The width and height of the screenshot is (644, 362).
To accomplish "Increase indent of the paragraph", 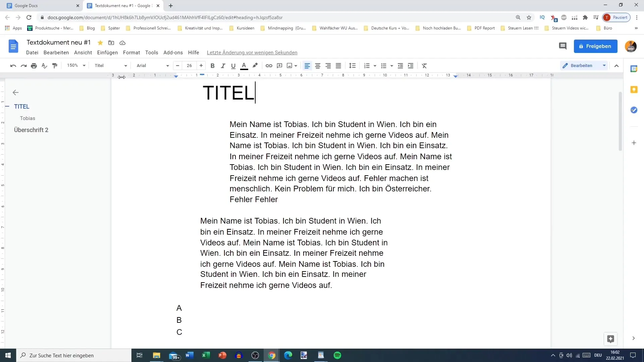I will [x=411, y=66].
